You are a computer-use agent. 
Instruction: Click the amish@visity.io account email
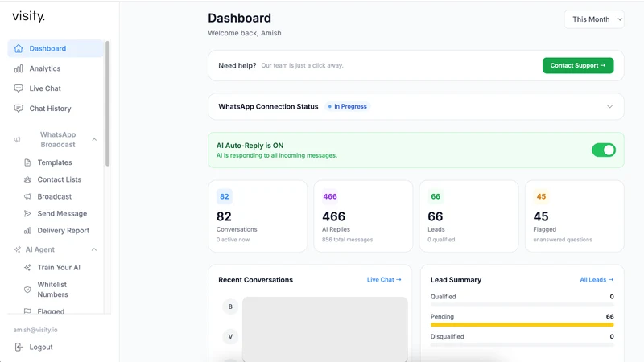pyautogui.click(x=35, y=330)
